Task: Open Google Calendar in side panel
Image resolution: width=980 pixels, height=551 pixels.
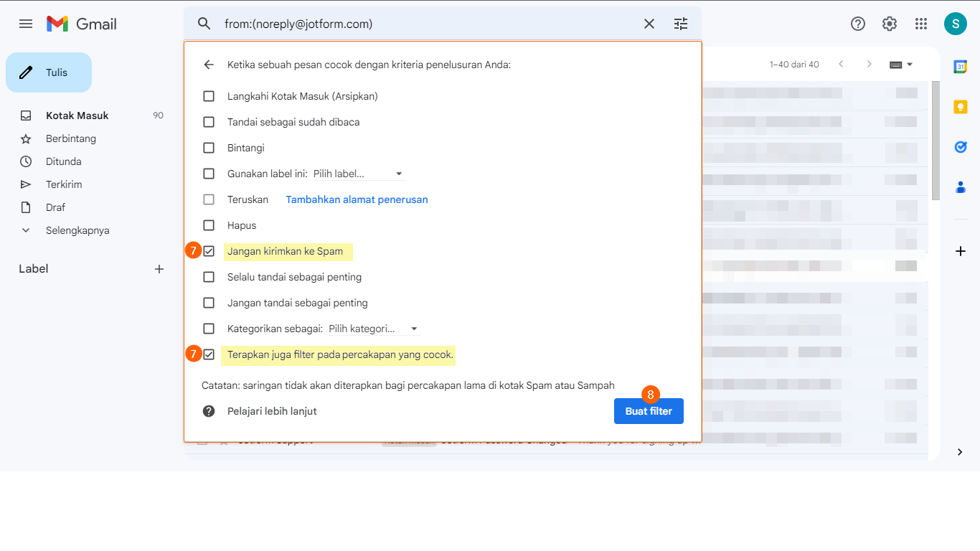Action: pyautogui.click(x=960, y=67)
